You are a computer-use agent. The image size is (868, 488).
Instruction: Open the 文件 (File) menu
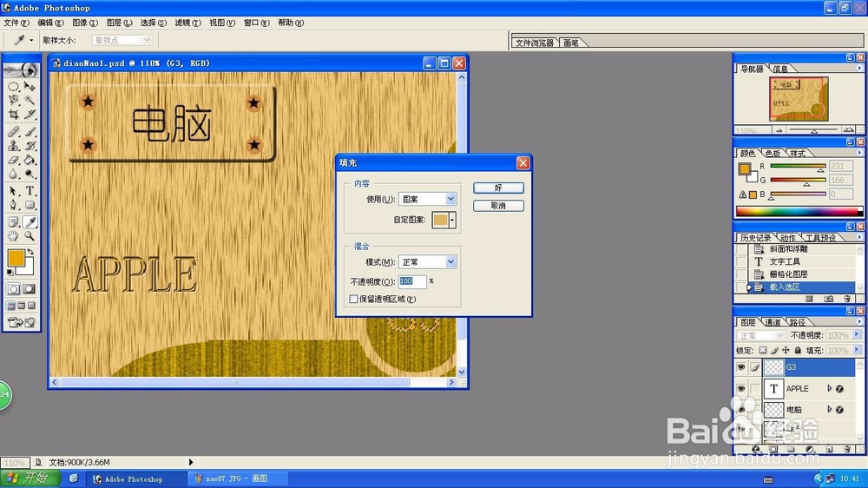(16, 23)
